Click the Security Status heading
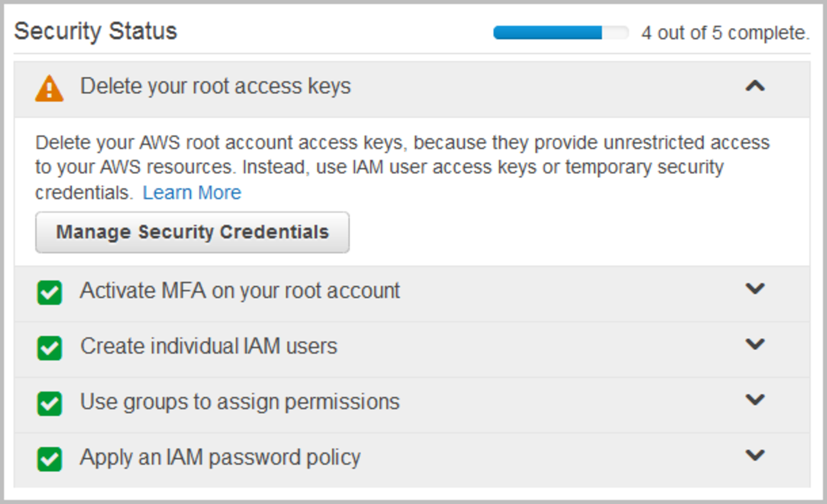 tap(96, 31)
